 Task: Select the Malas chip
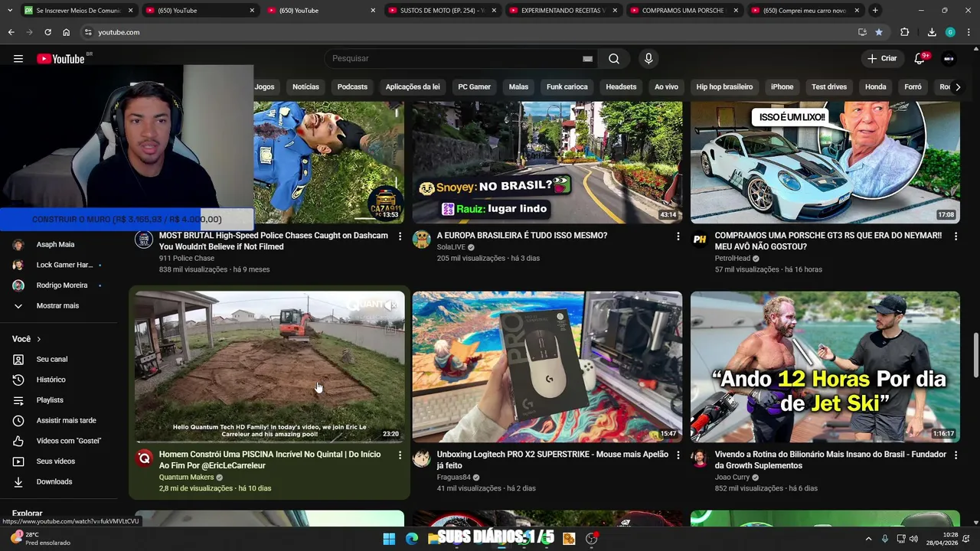[518, 87]
